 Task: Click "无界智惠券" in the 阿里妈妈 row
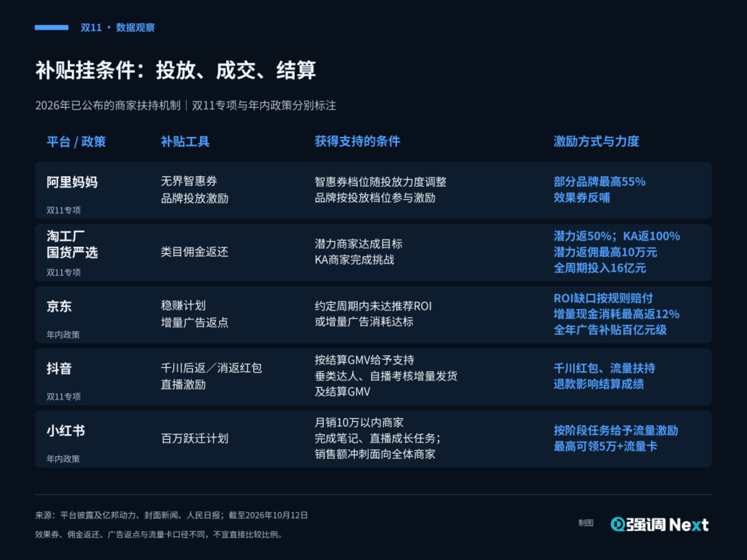coord(189,181)
